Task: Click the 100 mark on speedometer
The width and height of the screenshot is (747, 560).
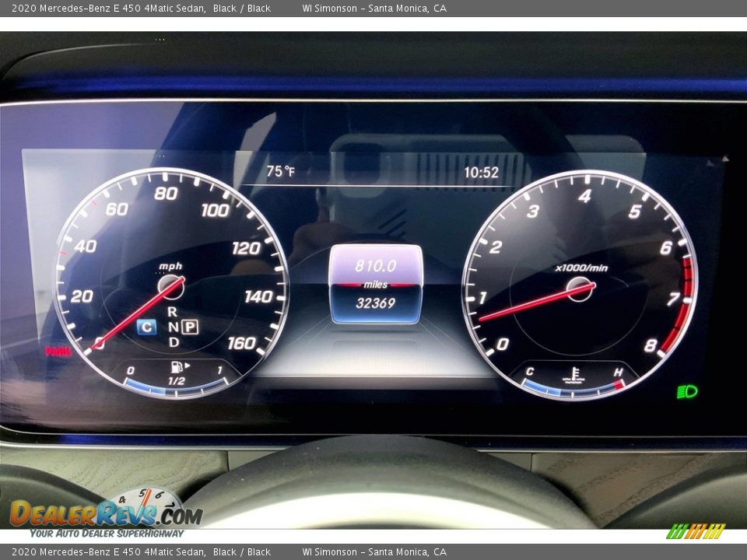Action: tap(216, 210)
